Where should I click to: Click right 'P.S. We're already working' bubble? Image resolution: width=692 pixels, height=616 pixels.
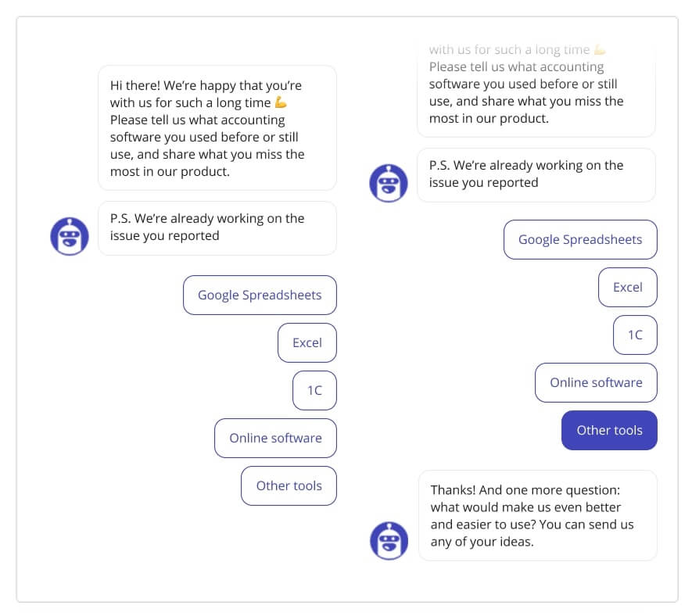536,175
